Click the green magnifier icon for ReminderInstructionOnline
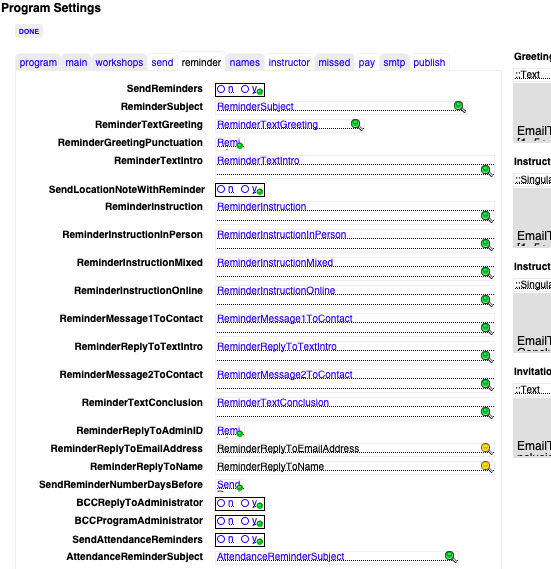Screen dimensions: 551x569 pyautogui.click(x=487, y=300)
